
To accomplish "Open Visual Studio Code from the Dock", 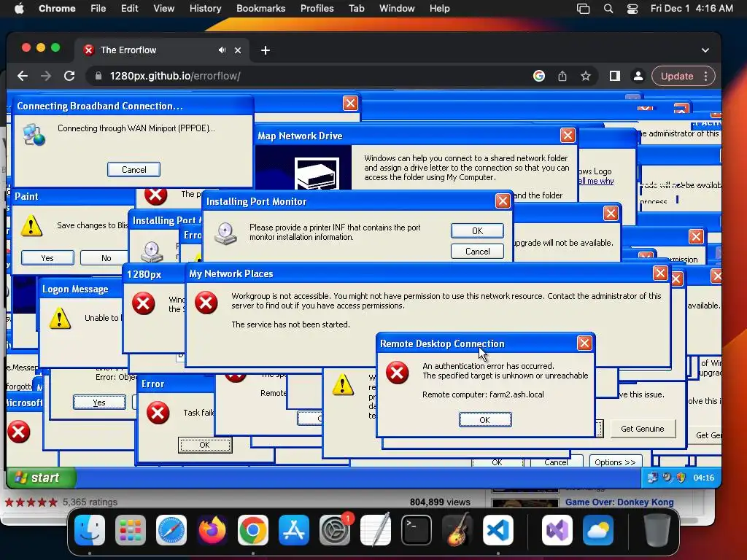I will coord(498,530).
